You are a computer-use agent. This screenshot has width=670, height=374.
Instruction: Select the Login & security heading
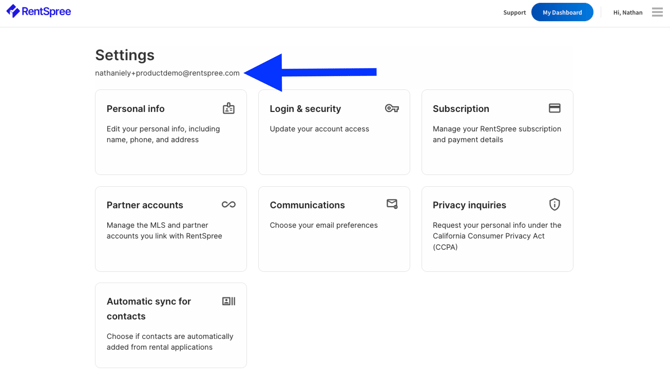305,109
